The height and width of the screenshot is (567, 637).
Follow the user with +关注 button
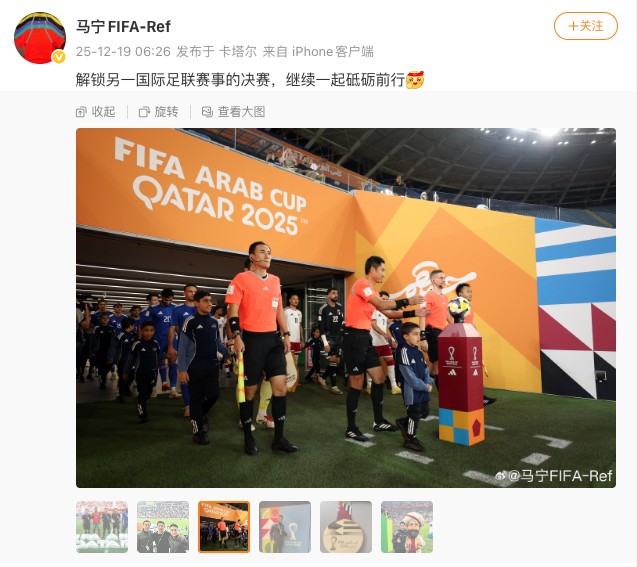586,26
